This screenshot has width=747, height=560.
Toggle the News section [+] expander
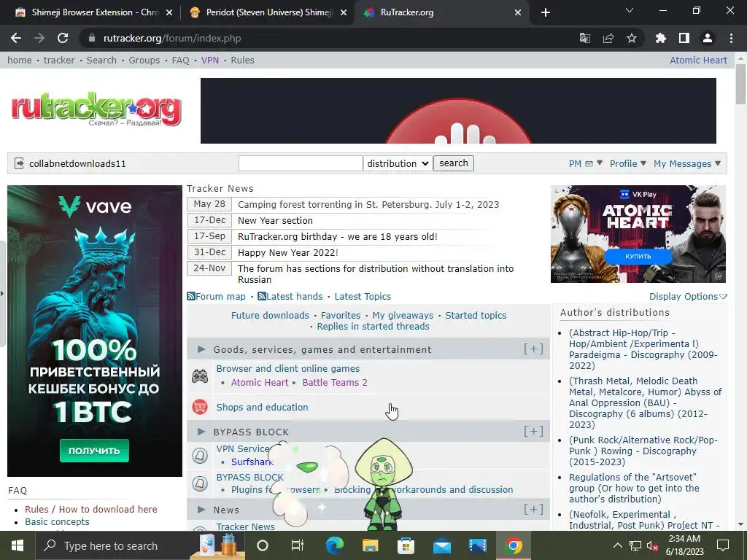pyautogui.click(x=533, y=510)
